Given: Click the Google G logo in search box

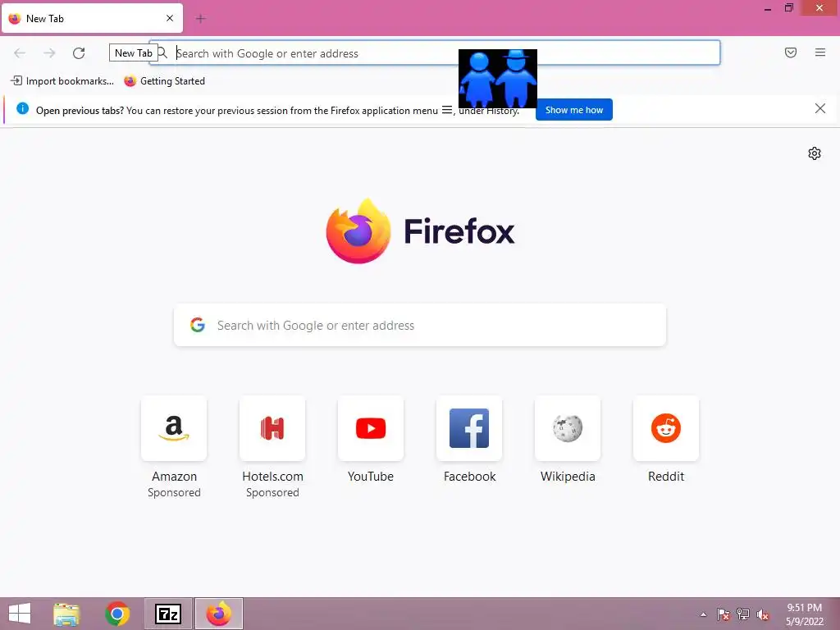Looking at the screenshot, I should [198, 325].
